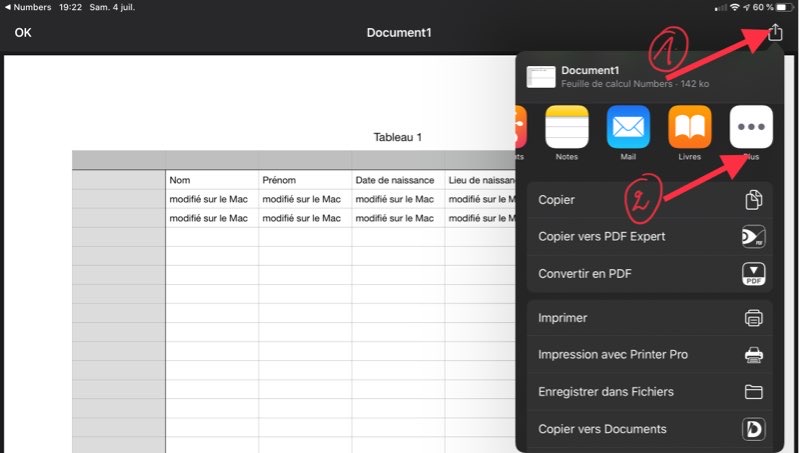
Task: Tap the partially hidden orange app icon
Action: click(520, 127)
